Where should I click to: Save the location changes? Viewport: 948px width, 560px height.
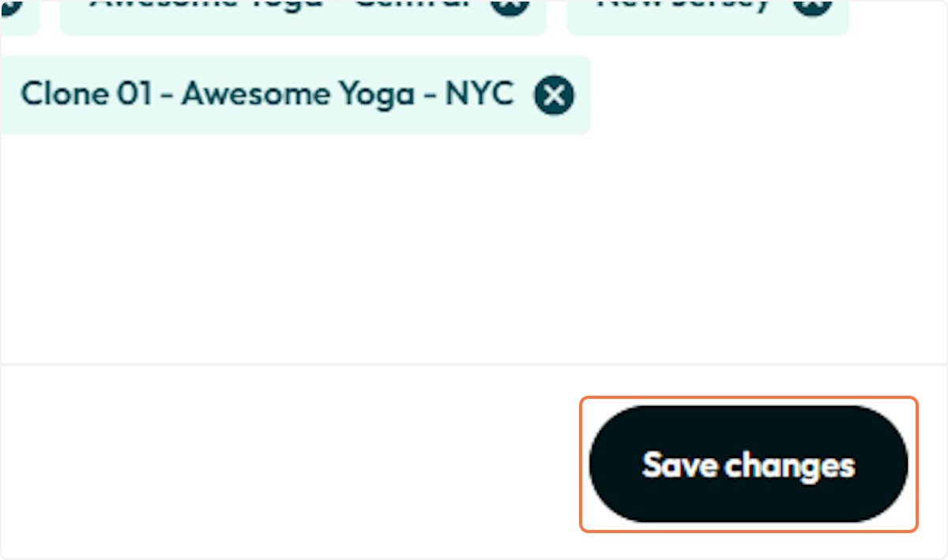tap(749, 464)
